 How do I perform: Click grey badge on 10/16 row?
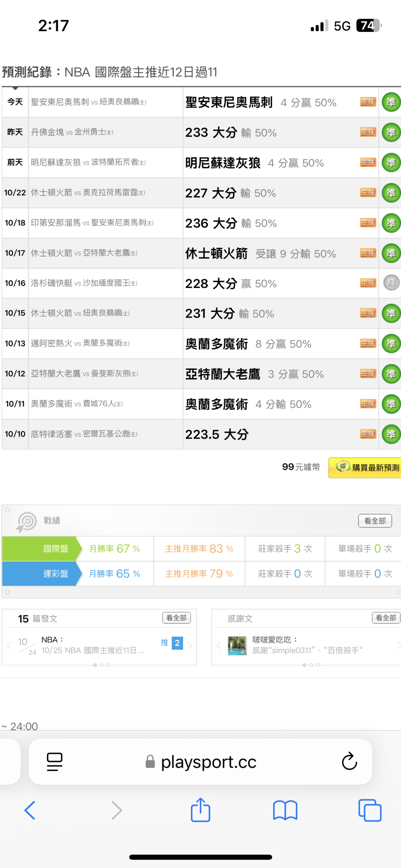[391, 283]
